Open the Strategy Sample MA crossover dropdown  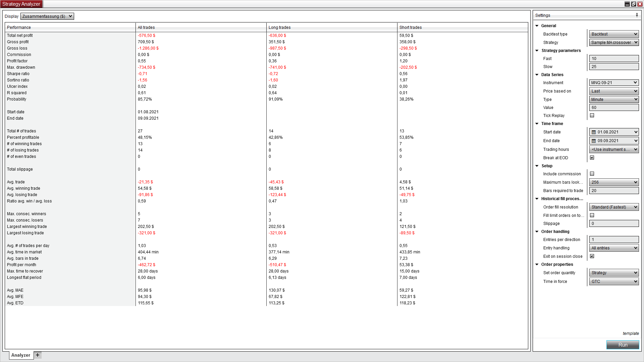coord(614,43)
